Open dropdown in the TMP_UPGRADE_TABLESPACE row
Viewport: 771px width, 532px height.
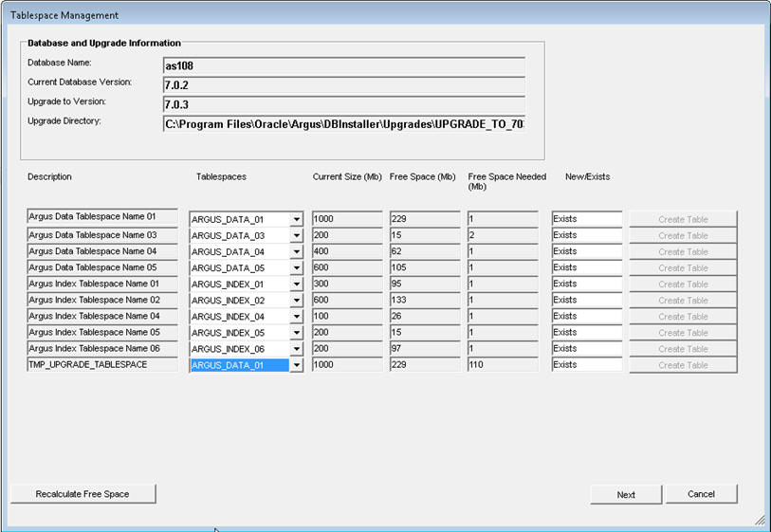point(297,365)
